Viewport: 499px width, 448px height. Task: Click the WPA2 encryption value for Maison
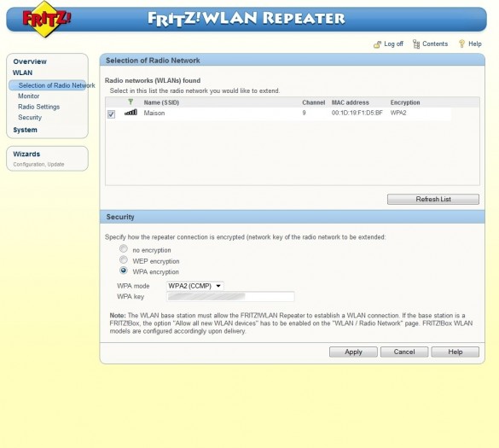398,113
